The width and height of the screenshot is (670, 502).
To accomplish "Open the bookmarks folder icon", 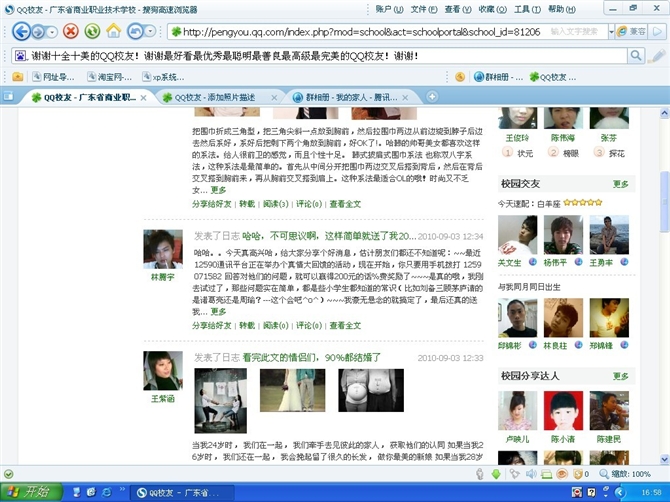I will pyautogui.click(x=18, y=77).
